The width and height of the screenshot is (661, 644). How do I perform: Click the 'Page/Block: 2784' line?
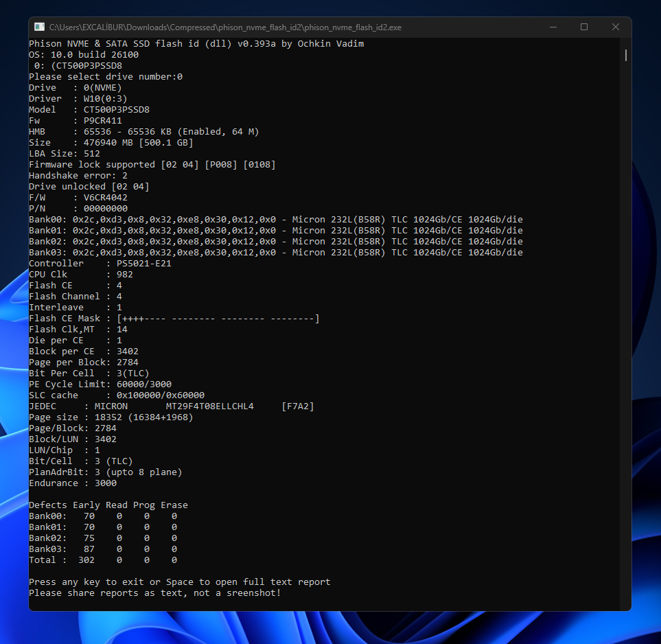point(73,428)
